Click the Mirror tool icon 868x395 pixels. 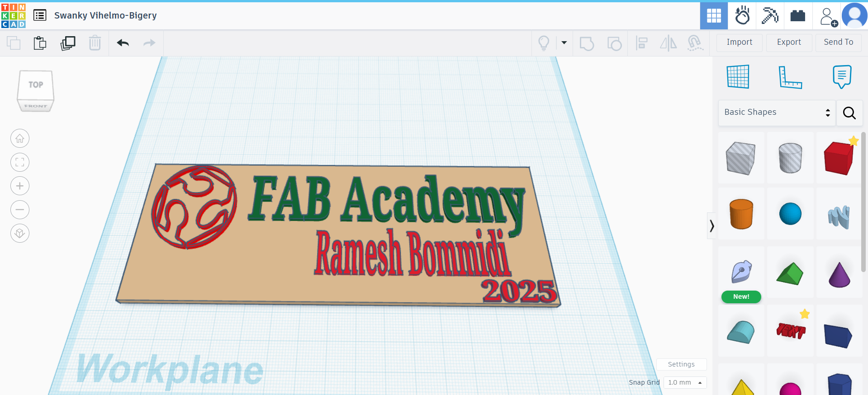(x=668, y=43)
